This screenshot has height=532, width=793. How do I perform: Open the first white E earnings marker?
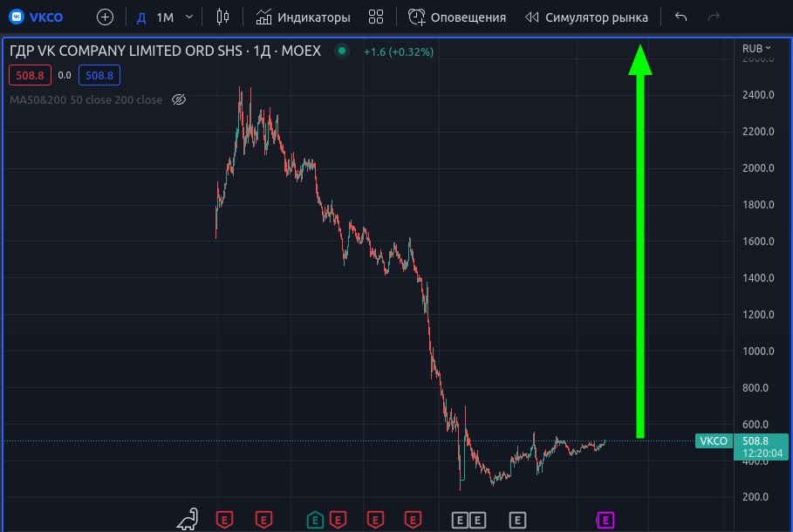[x=459, y=520]
